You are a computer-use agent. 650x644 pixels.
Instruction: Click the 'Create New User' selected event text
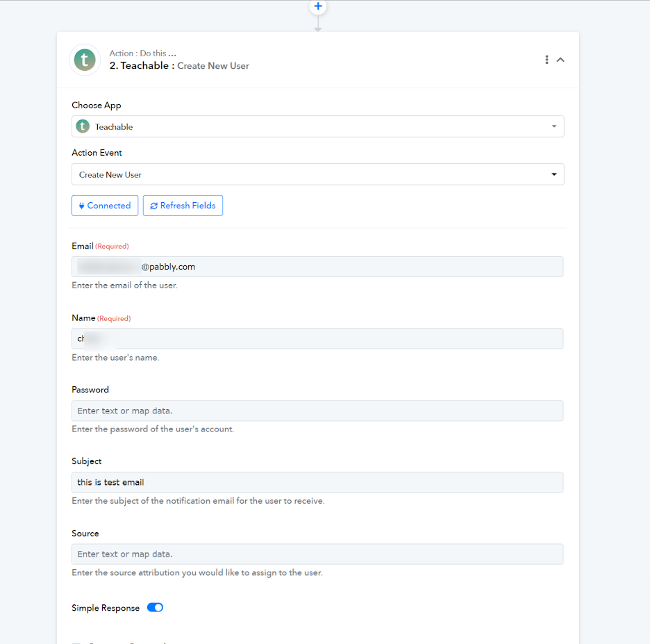pyautogui.click(x=110, y=175)
